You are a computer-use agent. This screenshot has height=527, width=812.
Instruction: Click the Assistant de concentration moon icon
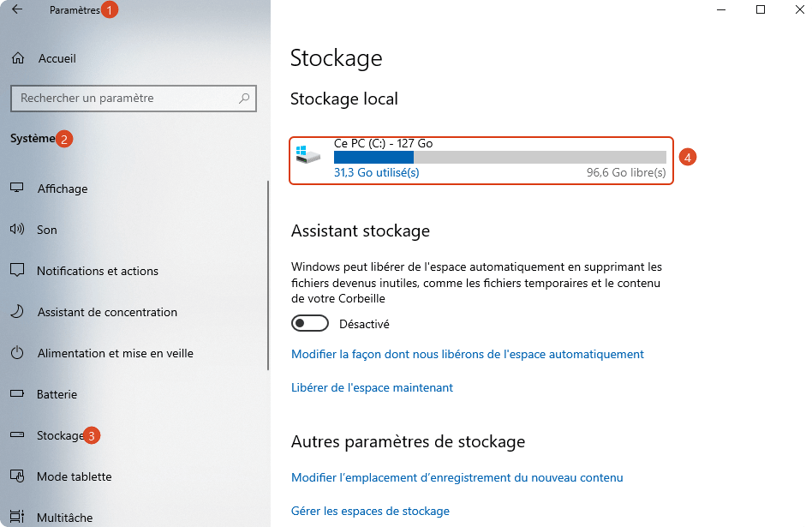17,311
